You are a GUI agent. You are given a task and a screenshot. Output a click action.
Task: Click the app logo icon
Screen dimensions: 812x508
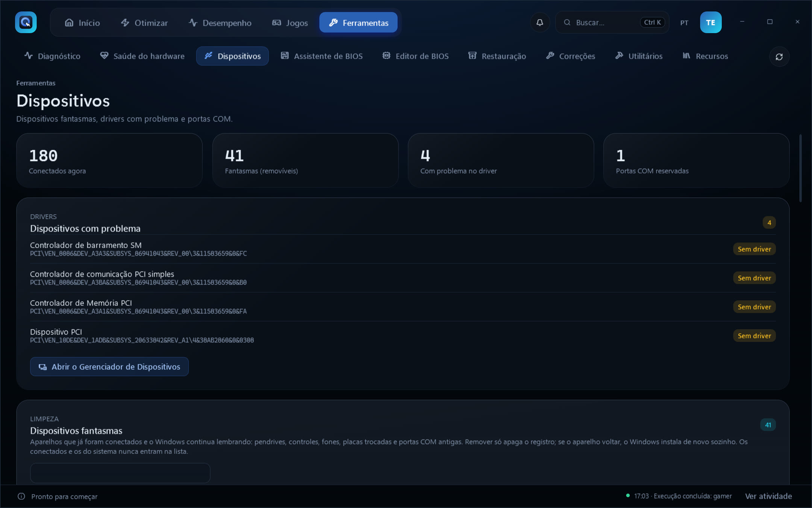coord(26,22)
